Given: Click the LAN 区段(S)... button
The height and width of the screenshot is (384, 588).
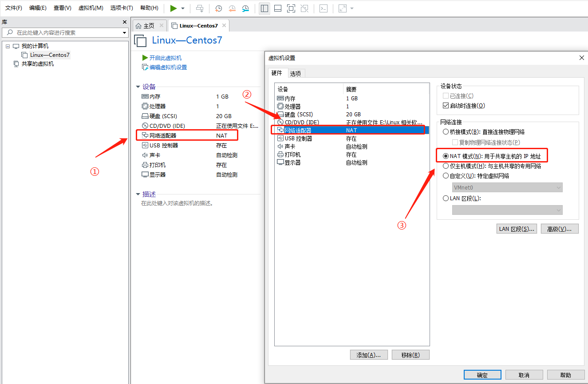Looking at the screenshot, I should pos(517,229).
